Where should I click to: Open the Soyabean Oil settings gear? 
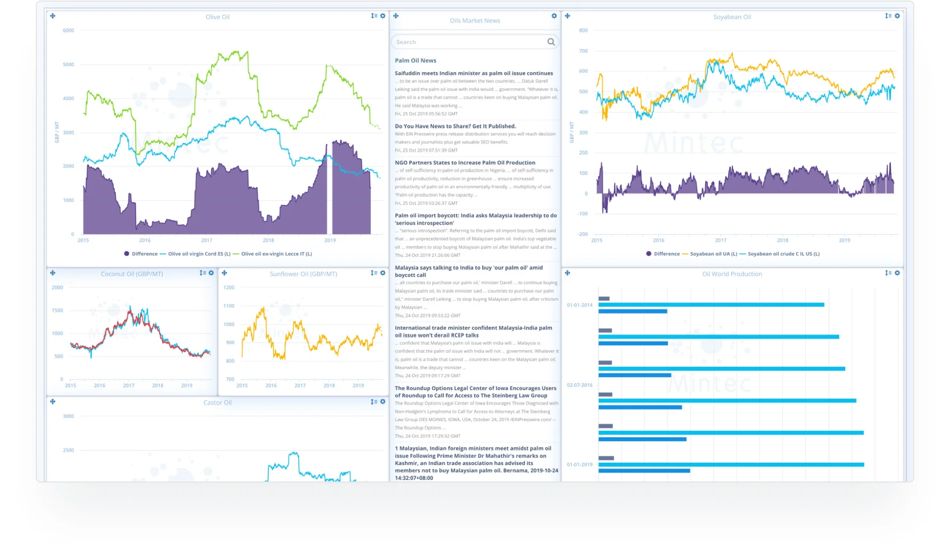[897, 16]
